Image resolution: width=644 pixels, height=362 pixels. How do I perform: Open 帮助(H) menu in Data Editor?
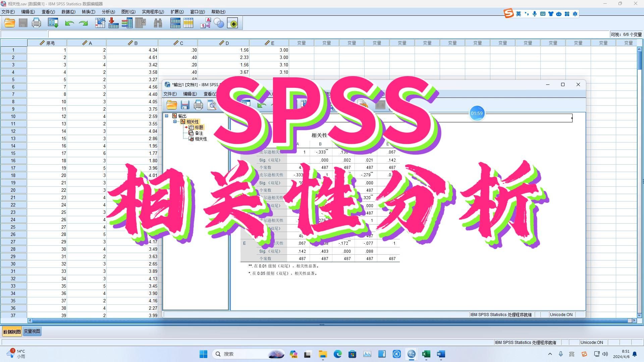(218, 12)
